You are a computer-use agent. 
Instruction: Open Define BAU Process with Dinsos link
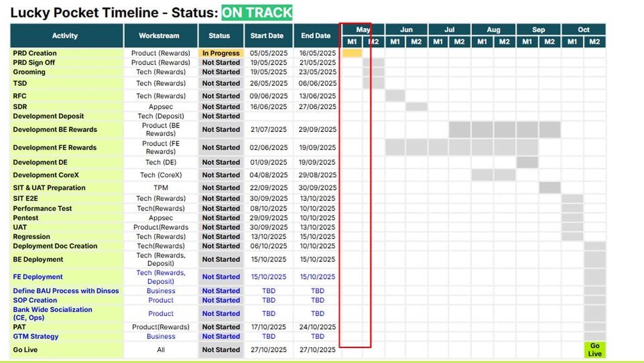click(66, 291)
